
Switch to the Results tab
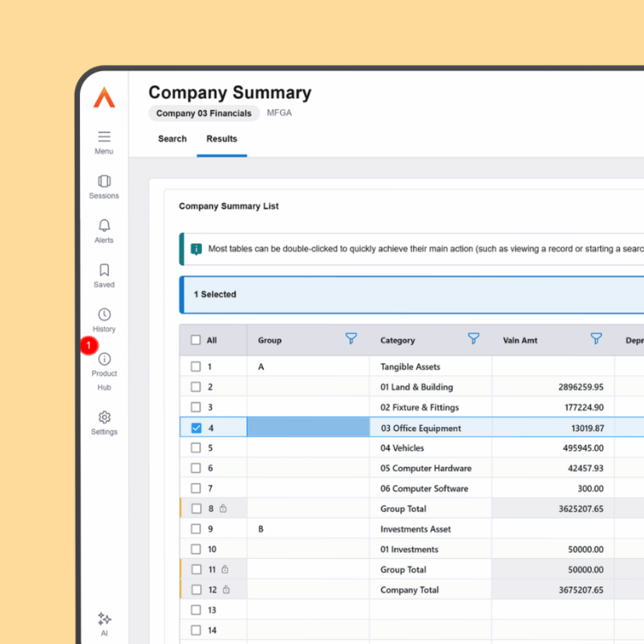(x=222, y=139)
